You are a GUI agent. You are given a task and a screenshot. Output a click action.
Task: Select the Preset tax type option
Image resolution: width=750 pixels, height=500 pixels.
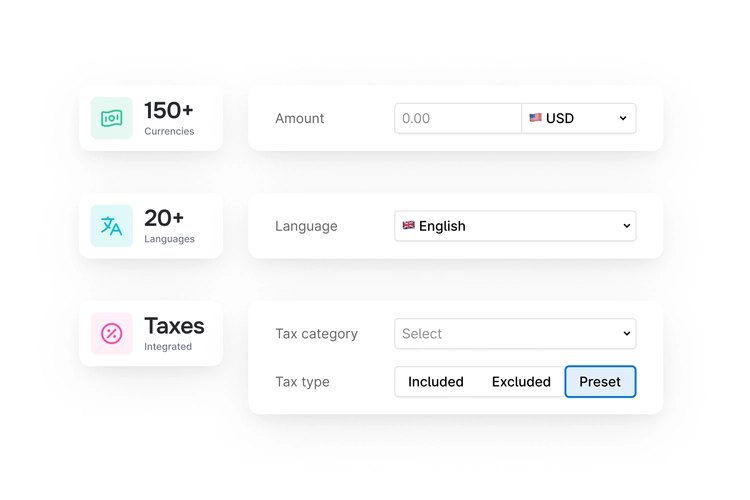(600, 382)
